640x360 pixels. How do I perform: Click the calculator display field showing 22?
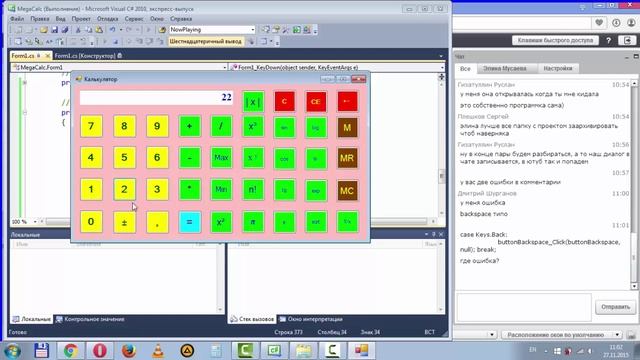(x=156, y=98)
